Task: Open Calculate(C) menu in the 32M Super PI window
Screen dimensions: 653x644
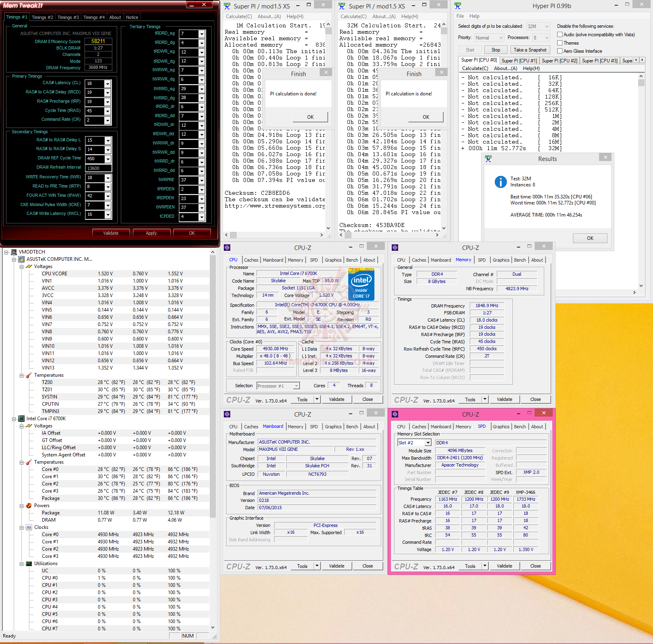Action: pyautogui.click(x=353, y=17)
